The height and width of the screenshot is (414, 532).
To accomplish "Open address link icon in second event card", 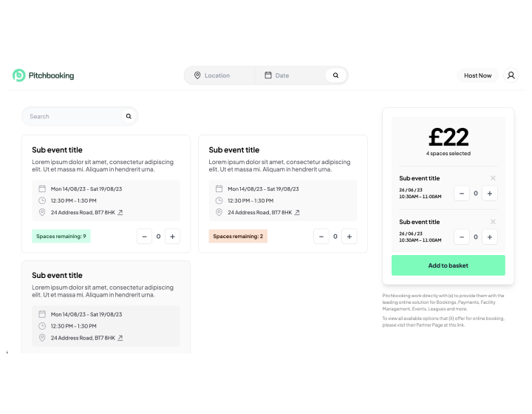I will point(297,212).
